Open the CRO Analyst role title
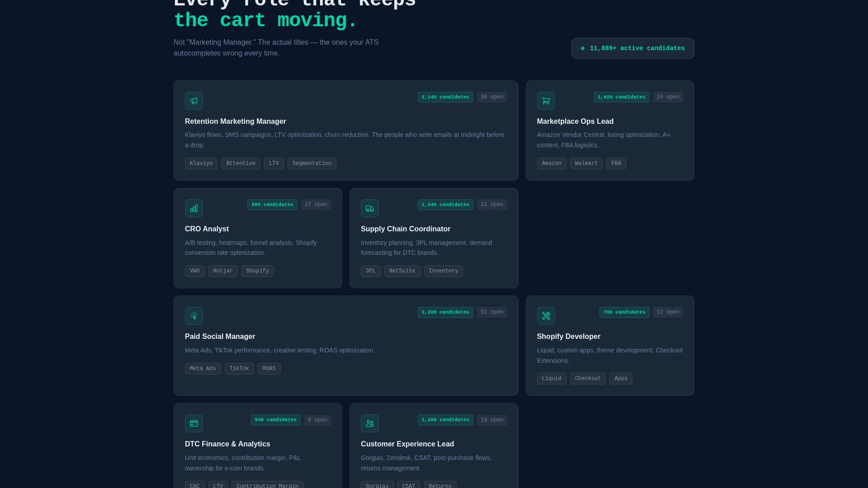The image size is (868, 488). click(x=207, y=229)
